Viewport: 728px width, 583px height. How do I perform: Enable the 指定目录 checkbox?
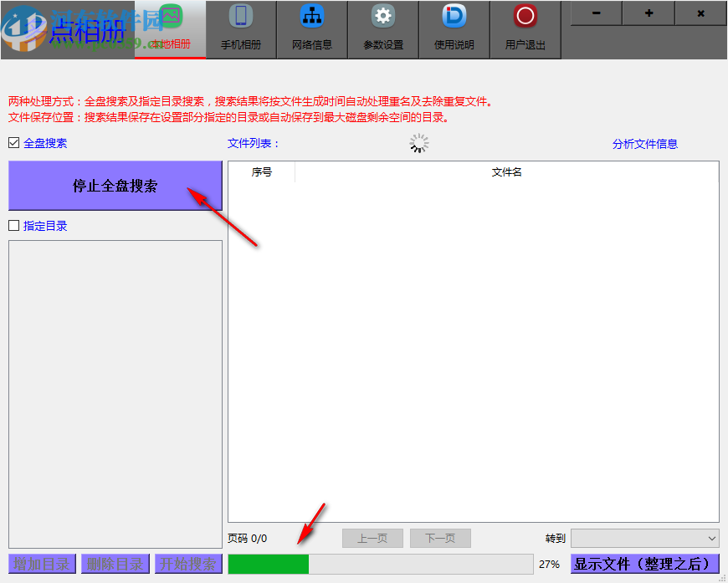pyautogui.click(x=14, y=226)
